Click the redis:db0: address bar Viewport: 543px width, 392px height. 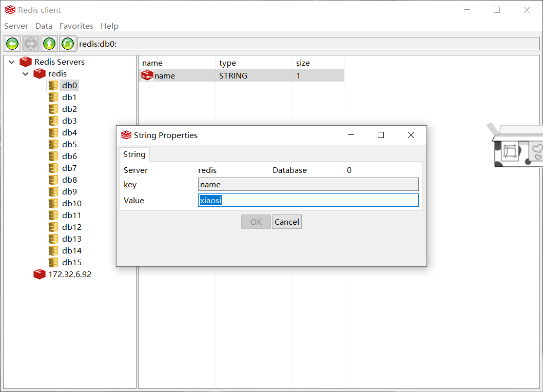click(308, 44)
